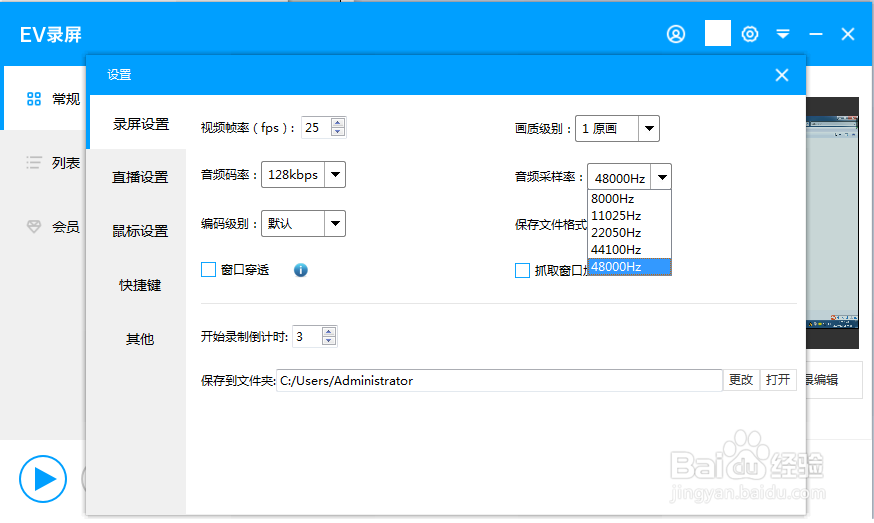Screen dimensions: 874x523
Task: Open the 鼠标设置 tab
Action: pos(138,231)
